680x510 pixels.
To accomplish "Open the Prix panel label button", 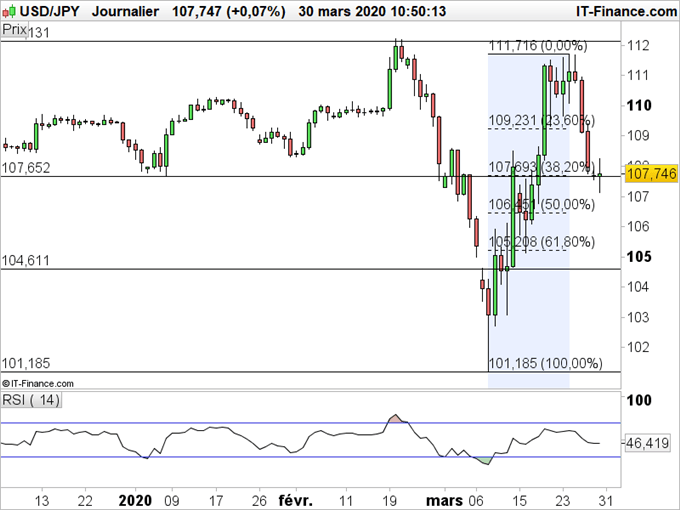I will coord(14,30).
